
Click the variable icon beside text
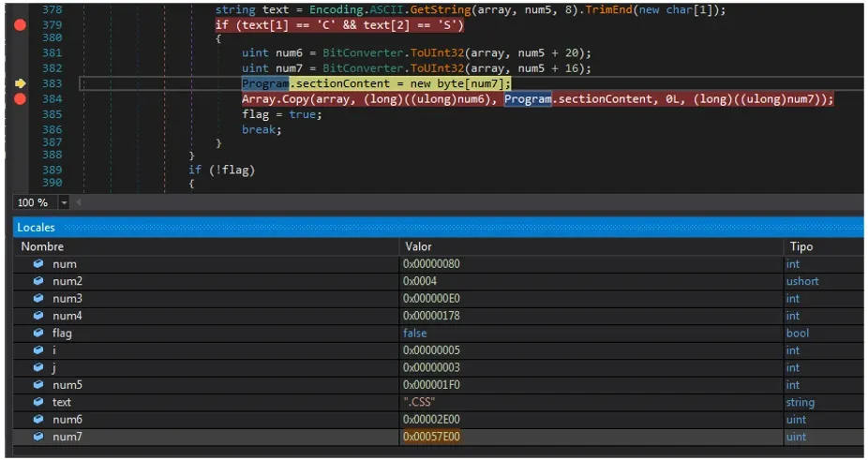tap(38, 402)
